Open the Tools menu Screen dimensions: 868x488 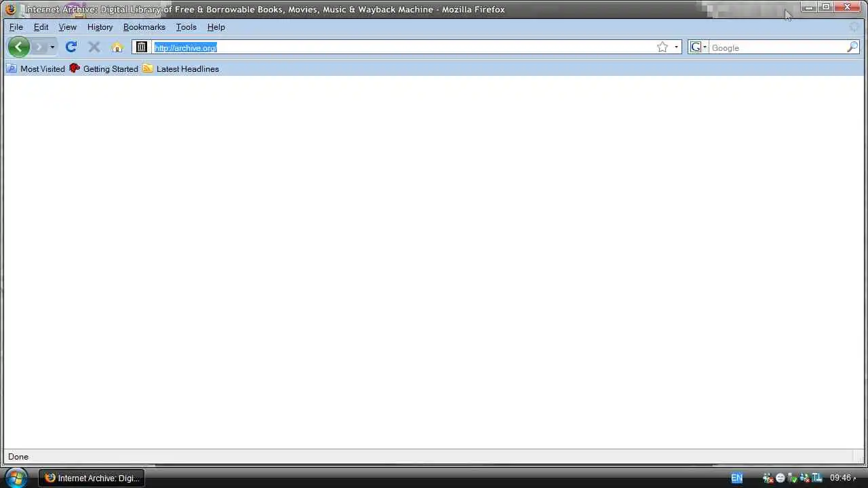(186, 27)
